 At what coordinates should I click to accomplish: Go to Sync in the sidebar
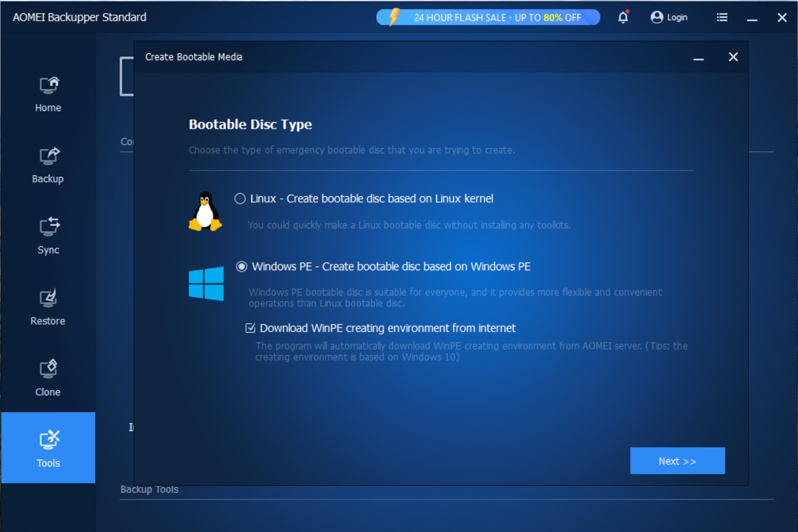(48, 236)
